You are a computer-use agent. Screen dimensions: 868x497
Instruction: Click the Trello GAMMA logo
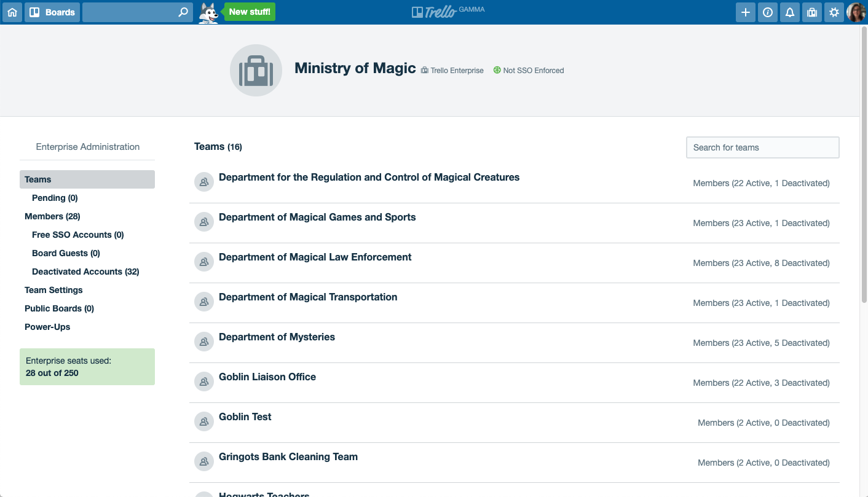(448, 10)
